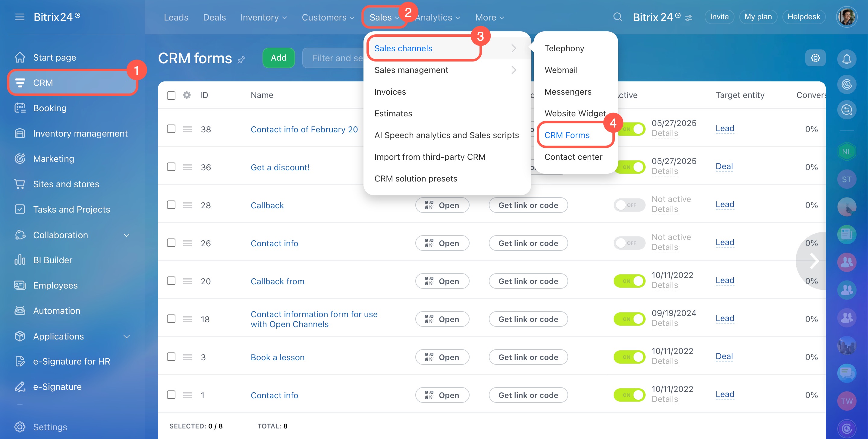
Task: Click the user profile avatar
Action: click(x=846, y=17)
